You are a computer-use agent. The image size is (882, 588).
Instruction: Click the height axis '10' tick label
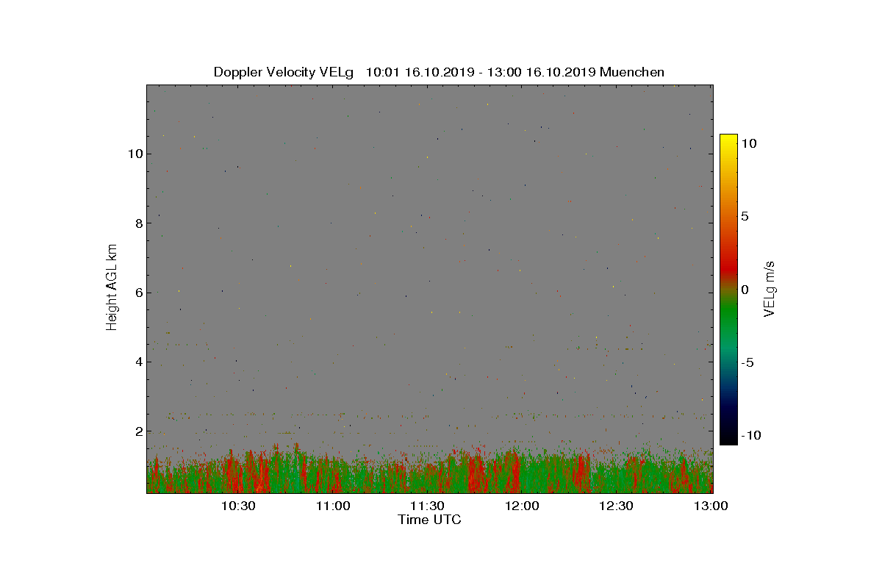click(x=134, y=154)
